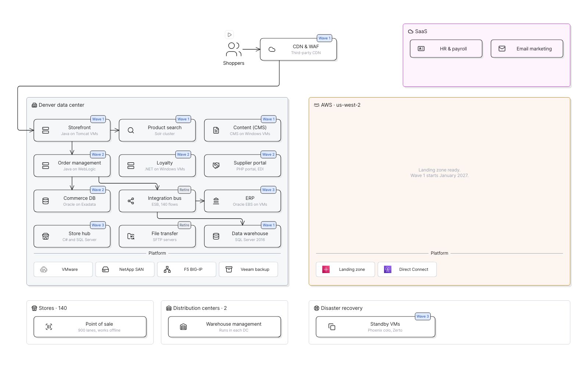Screen dimensions: 588x368
Task: Select the NetApp SAN platform card
Action: (x=125, y=269)
